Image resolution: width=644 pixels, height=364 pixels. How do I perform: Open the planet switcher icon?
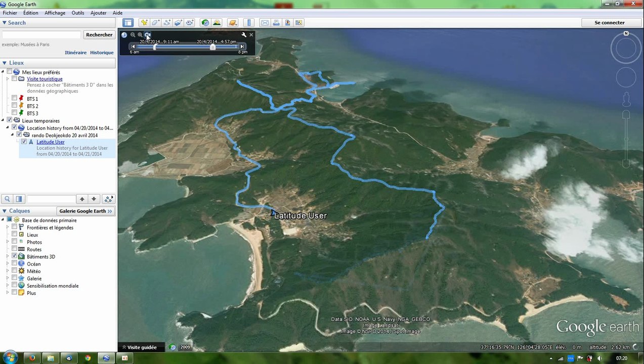233,23
